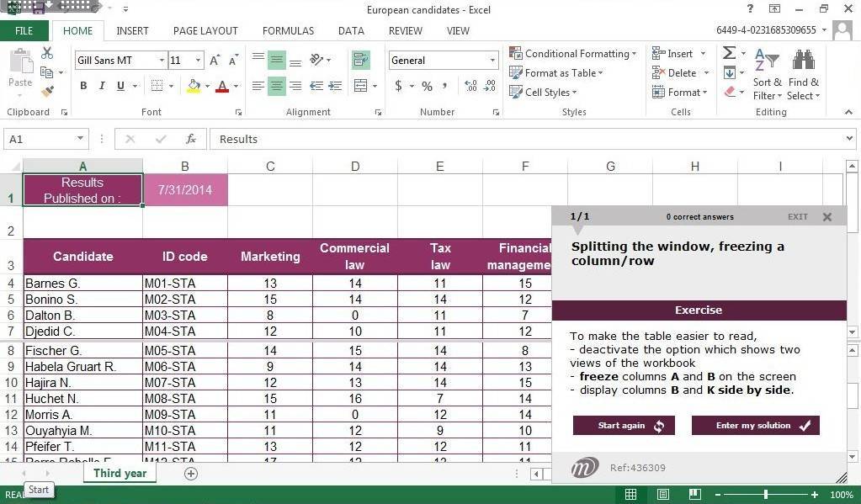
Task: Click the Percent Style icon
Action: coord(427,86)
